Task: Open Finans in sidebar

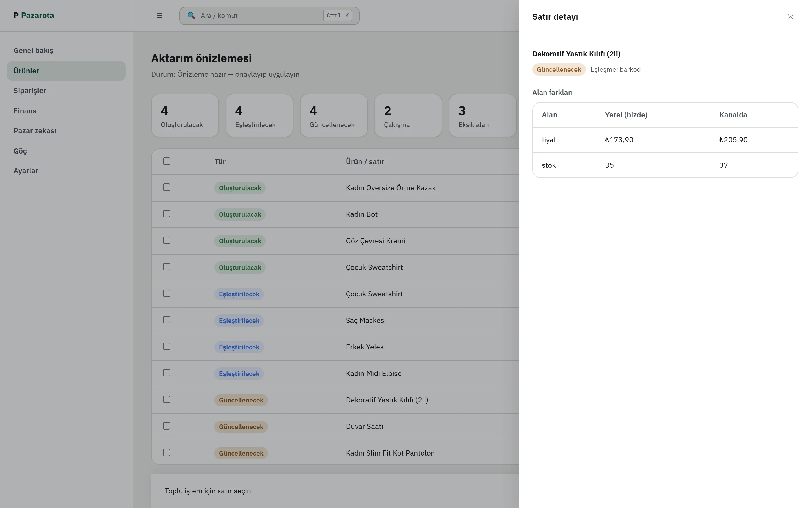Action: (x=66, y=111)
